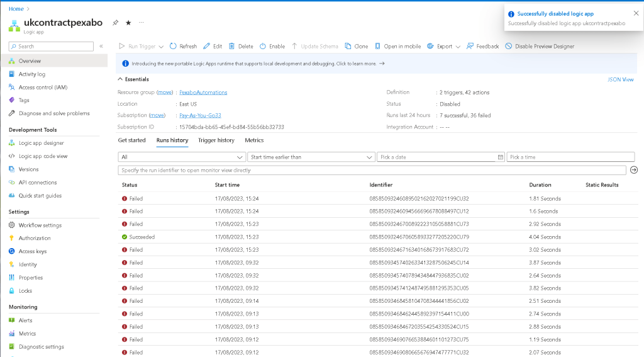Click the Pick a time field

570,157
